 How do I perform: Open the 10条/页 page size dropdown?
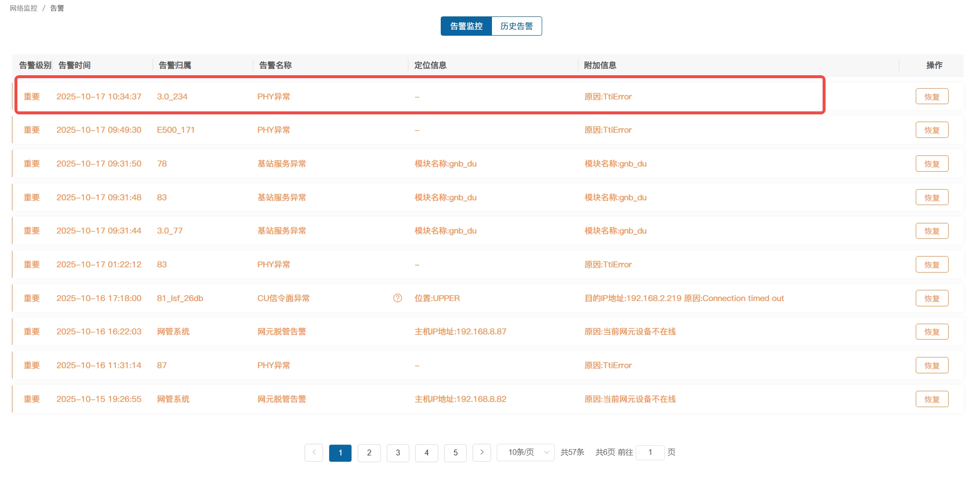point(526,453)
